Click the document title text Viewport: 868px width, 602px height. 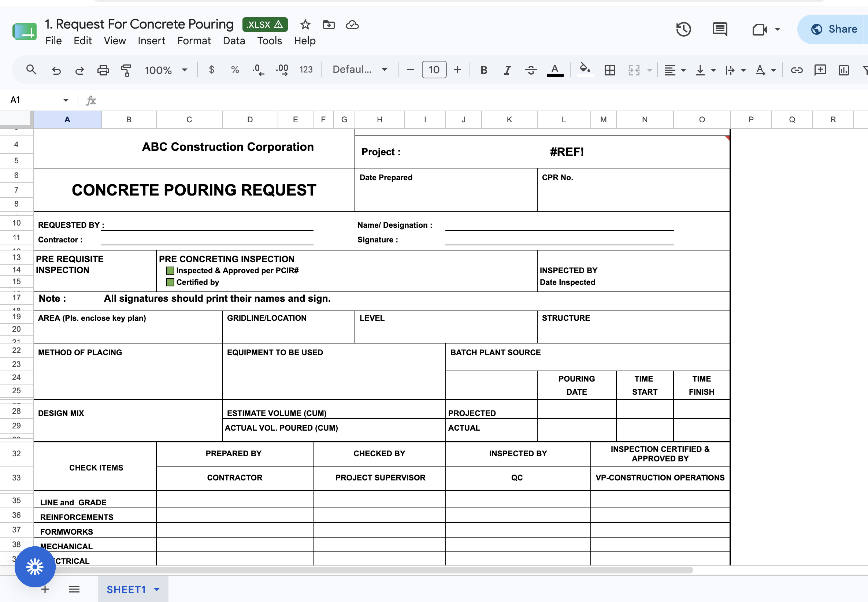[x=139, y=24]
